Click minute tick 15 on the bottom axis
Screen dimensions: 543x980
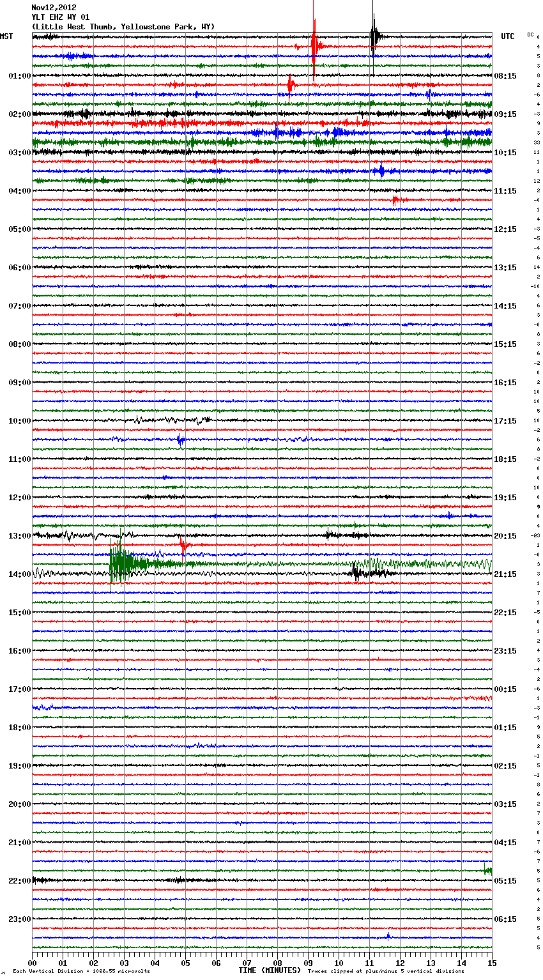coord(492,962)
